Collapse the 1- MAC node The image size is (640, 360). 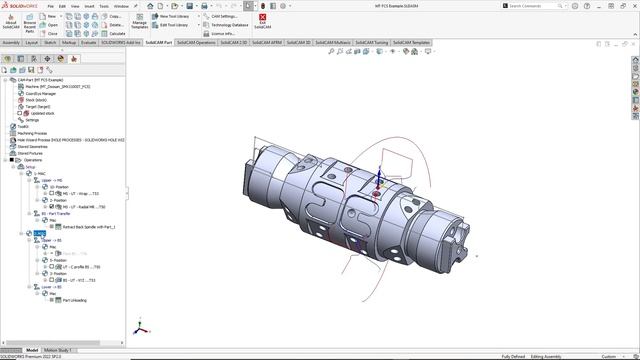(21, 173)
